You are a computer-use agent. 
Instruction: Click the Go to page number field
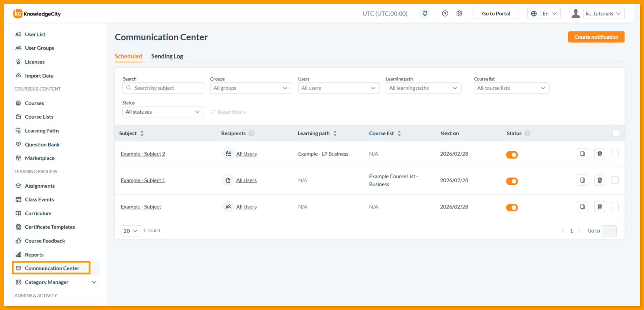pyautogui.click(x=609, y=231)
